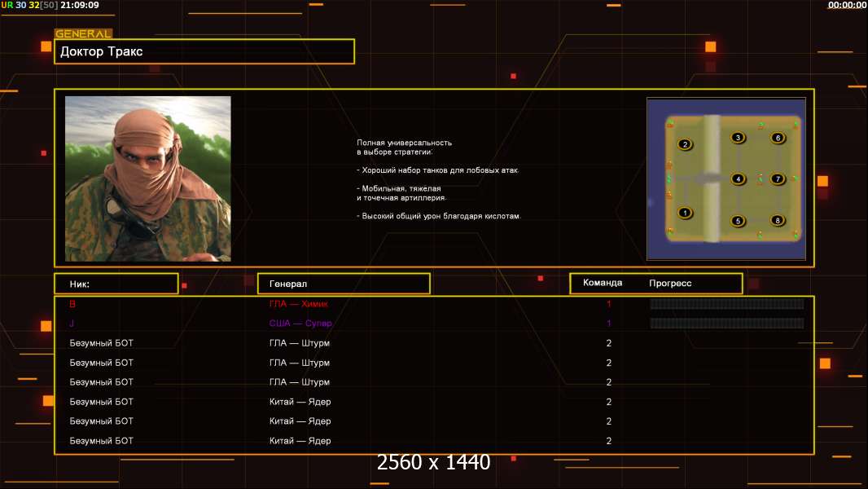This screenshot has width=868, height=489.
Task: Click the GENERAL label above the name
Action: pos(83,34)
